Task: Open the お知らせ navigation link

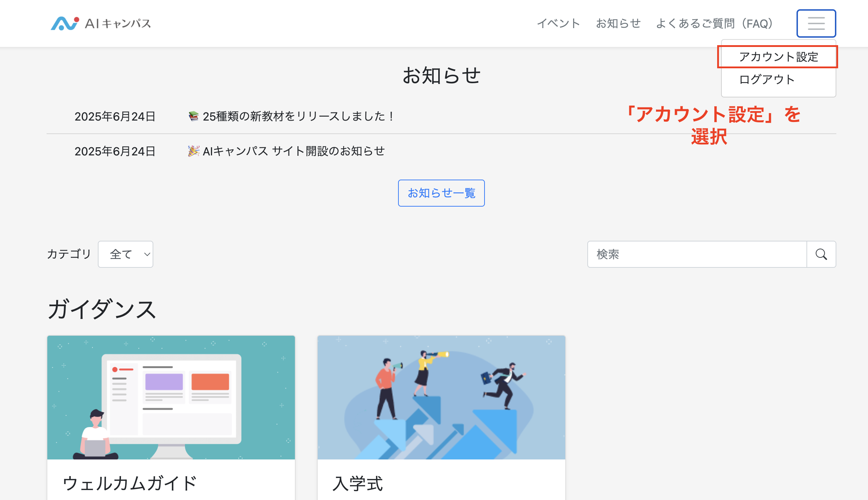Action: point(618,23)
